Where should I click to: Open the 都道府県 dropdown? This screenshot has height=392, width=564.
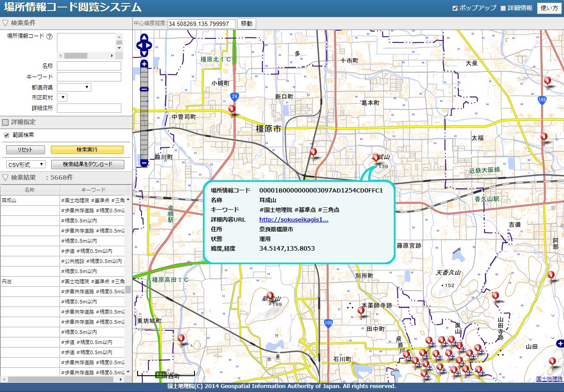(x=74, y=87)
